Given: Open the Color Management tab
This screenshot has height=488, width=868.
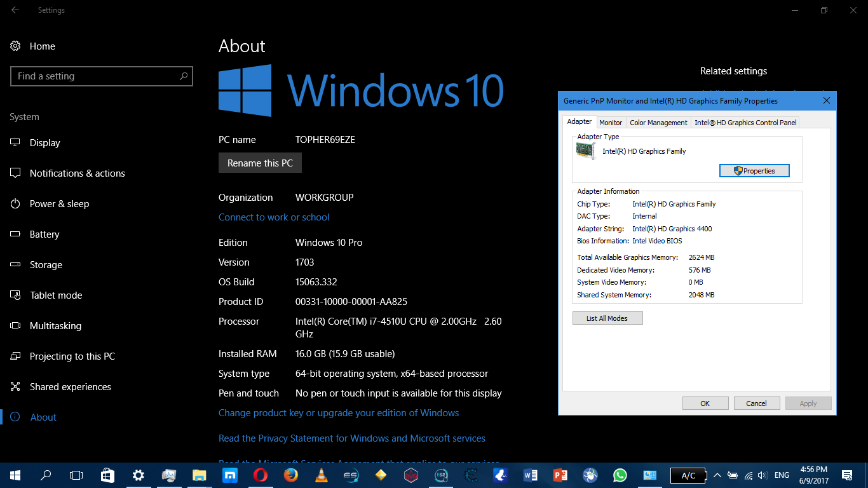Looking at the screenshot, I should pyautogui.click(x=658, y=123).
